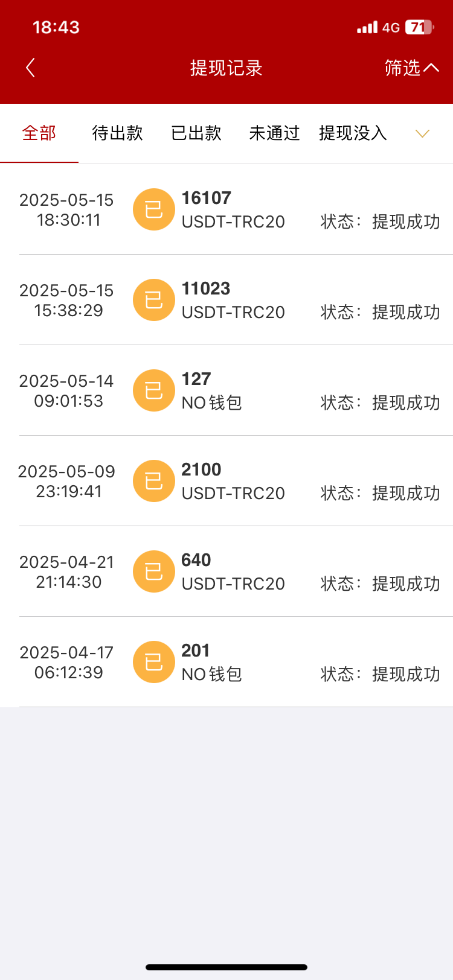Tap the battery indicator in status bar
Viewport: 453px width, 980px height.
[x=419, y=27]
